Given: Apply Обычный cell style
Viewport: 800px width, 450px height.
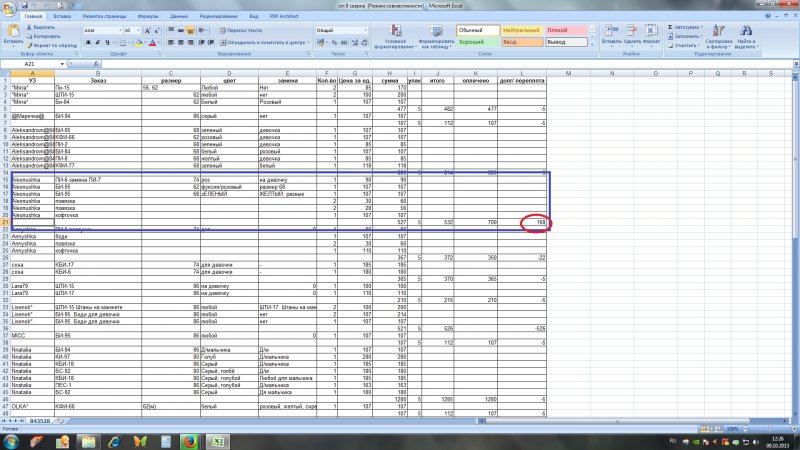Looking at the screenshot, I should click(x=478, y=31).
